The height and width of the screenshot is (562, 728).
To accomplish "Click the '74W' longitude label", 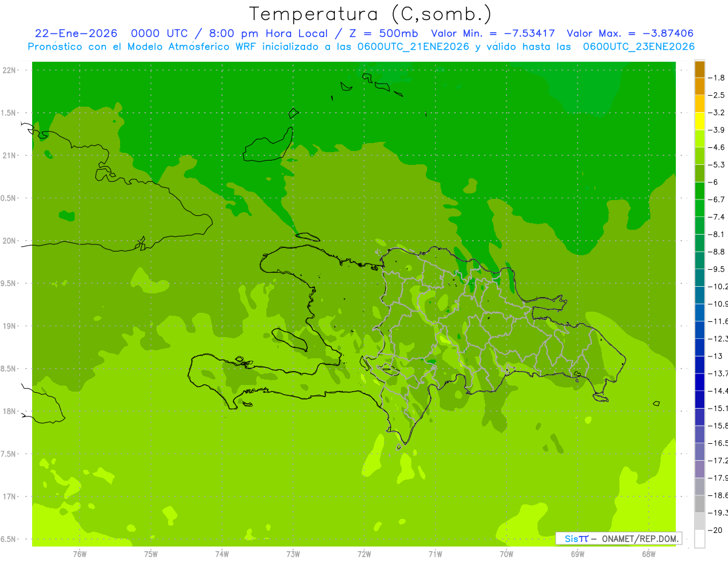I will pos(222,554).
